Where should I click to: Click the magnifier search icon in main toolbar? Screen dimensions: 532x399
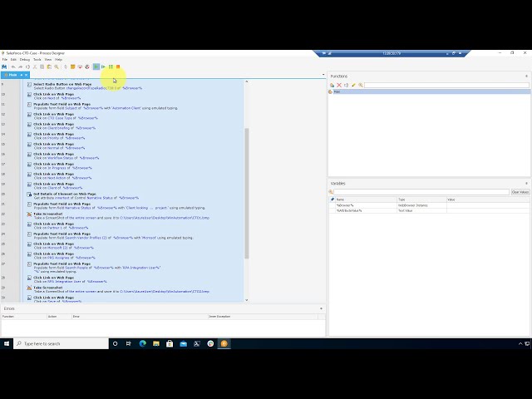(x=57, y=66)
